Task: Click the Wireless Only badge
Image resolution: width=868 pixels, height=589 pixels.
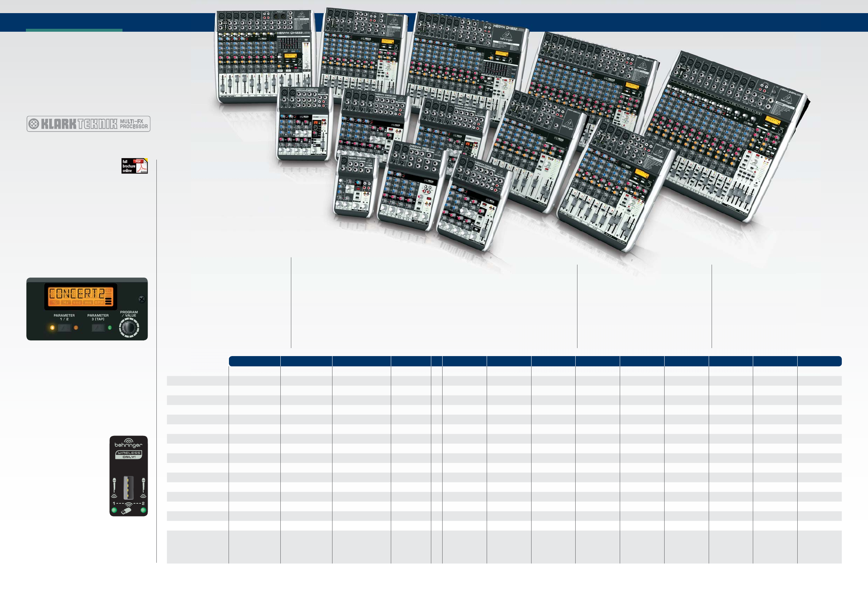Action: (128, 455)
